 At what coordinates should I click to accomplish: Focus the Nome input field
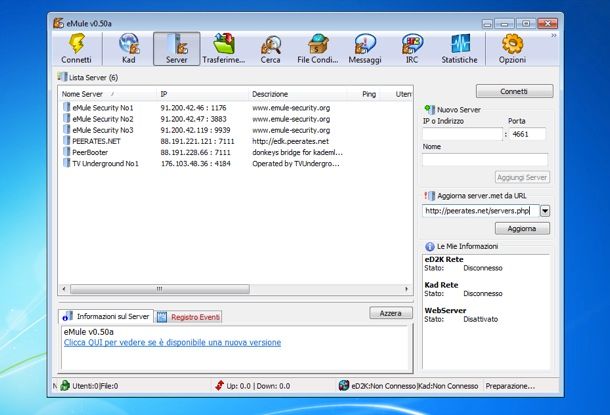pos(485,160)
